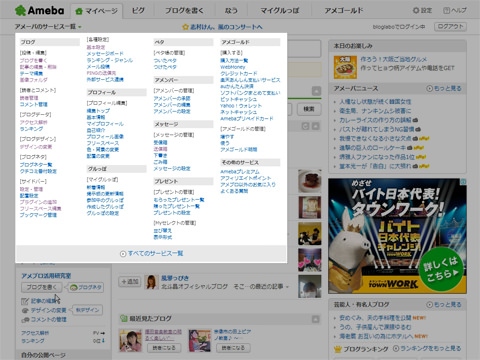Select WebMoney in the service menu

(x=233, y=67)
